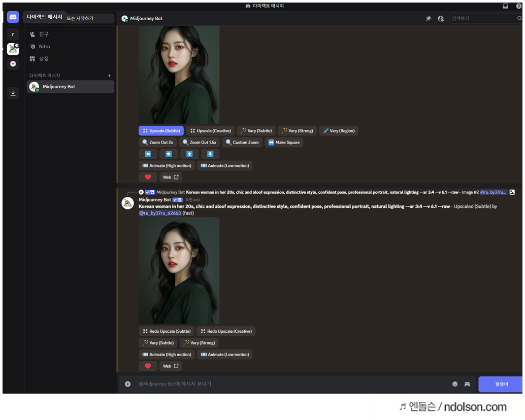Click Animate (Low motion) under first image
The width and height of the screenshot is (525, 420).
(224, 165)
